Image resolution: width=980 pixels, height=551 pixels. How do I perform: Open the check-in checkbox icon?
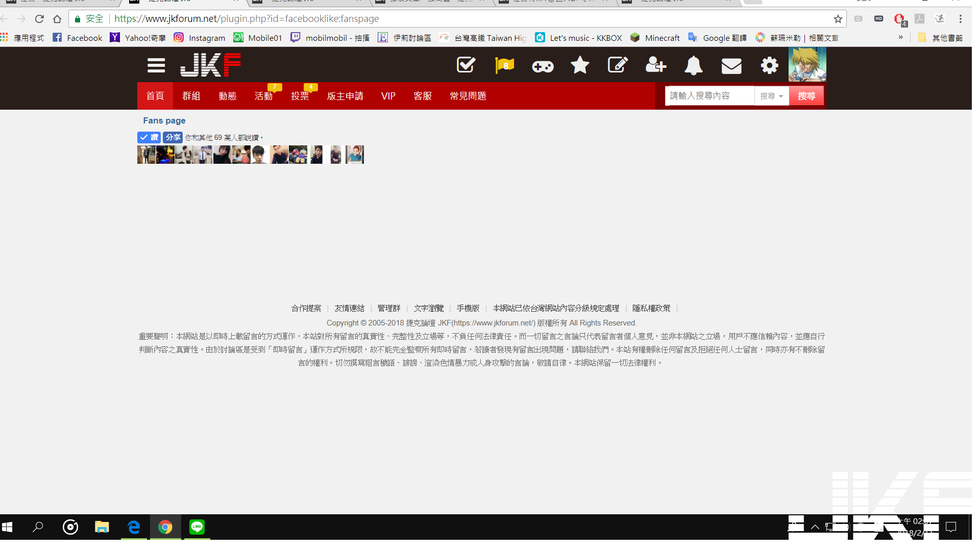(x=466, y=65)
